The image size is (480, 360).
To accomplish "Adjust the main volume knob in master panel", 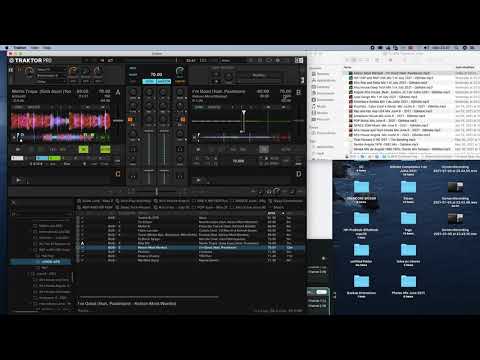I will pyautogui.click(x=180, y=71).
